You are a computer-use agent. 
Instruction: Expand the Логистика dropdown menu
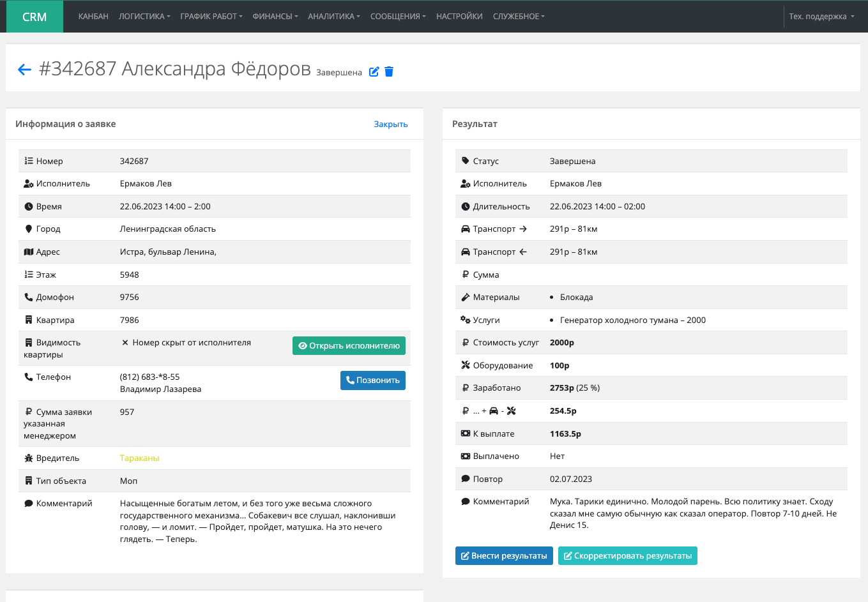(144, 17)
